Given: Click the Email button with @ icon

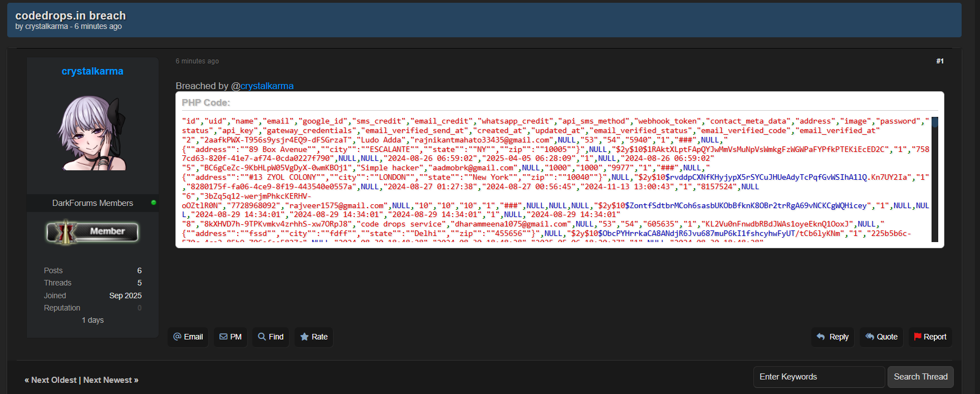Looking at the screenshot, I should 188,337.
